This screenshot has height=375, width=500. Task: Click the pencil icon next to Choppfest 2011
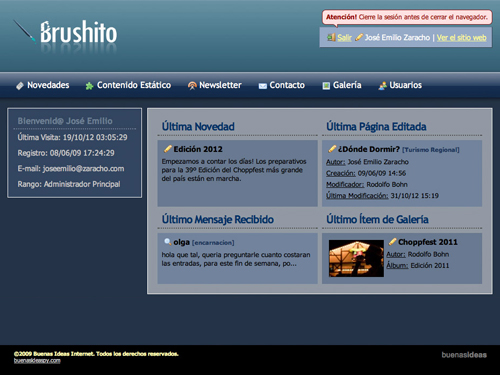click(x=392, y=241)
